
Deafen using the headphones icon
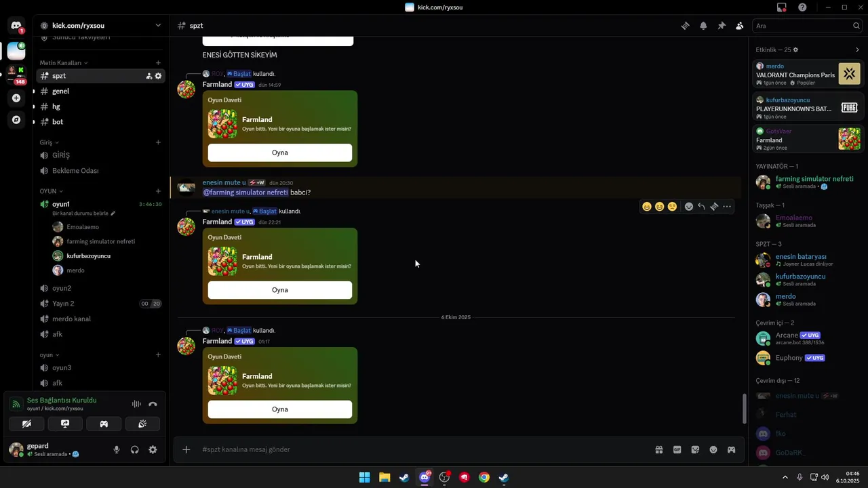tap(134, 449)
